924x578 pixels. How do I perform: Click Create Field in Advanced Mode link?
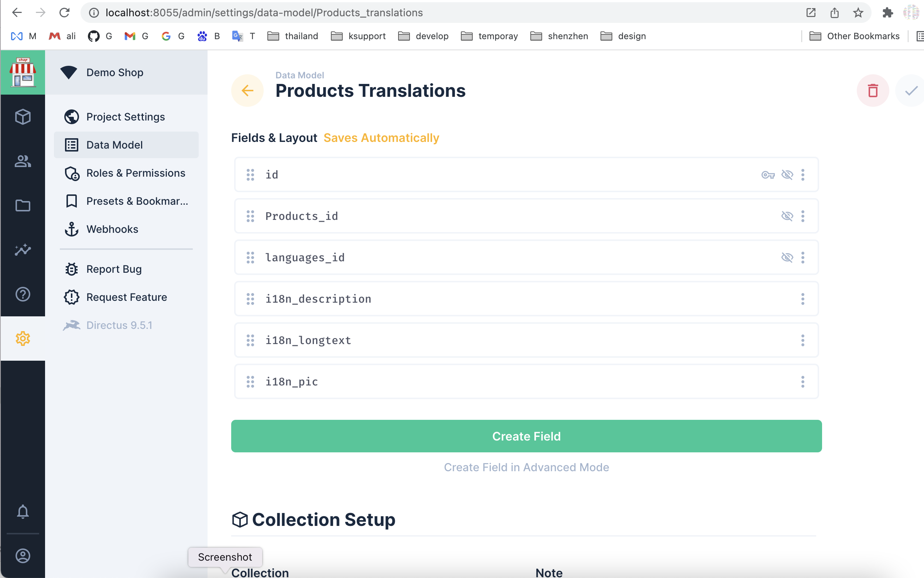coord(526,467)
